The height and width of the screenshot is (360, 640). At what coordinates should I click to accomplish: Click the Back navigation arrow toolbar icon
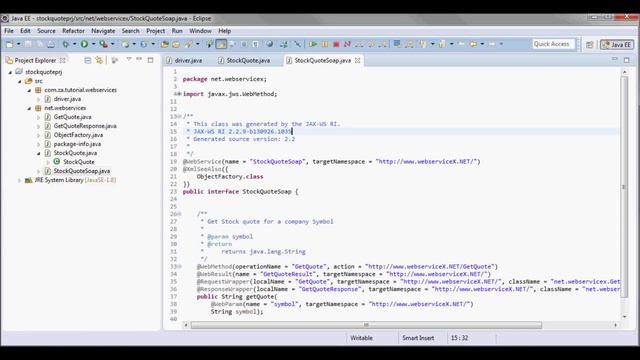pyautogui.click(x=473, y=44)
